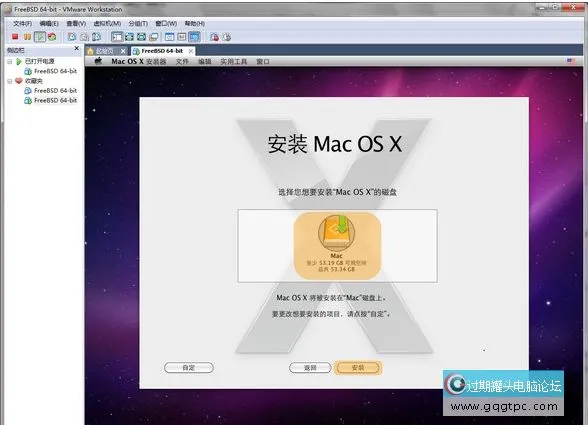Viewport: 588px width, 425px height.
Task: Open VMware 分组(T) menu
Action: click(x=138, y=24)
